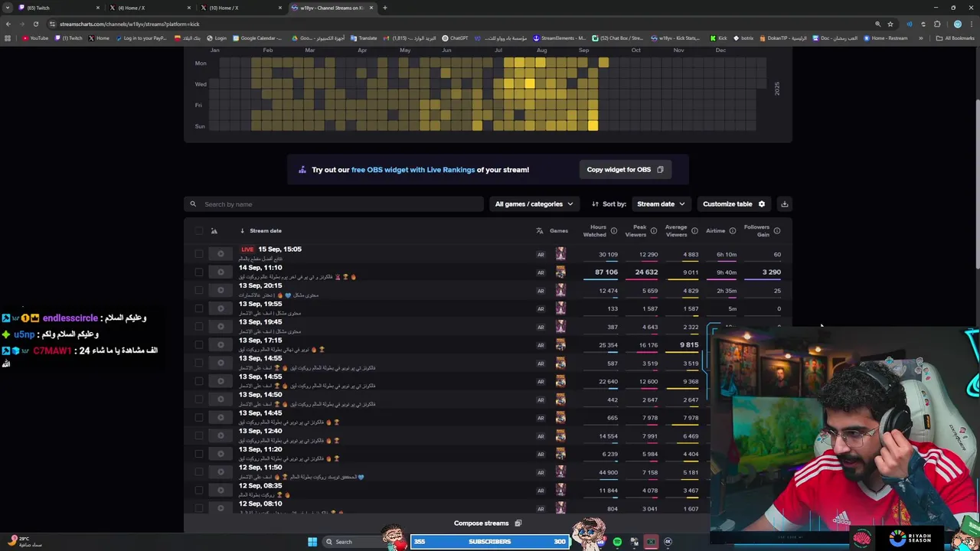Click the download table icon

(x=784, y=204)
